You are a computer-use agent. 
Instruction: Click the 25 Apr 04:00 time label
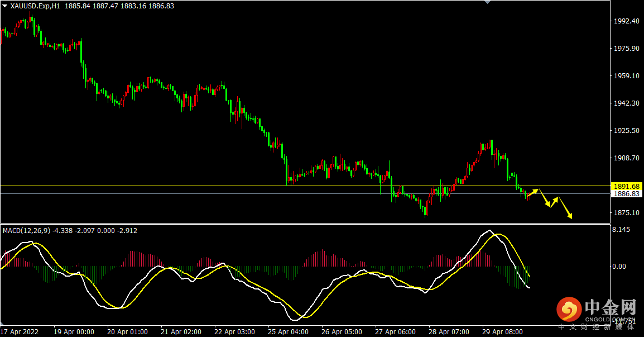288,331
